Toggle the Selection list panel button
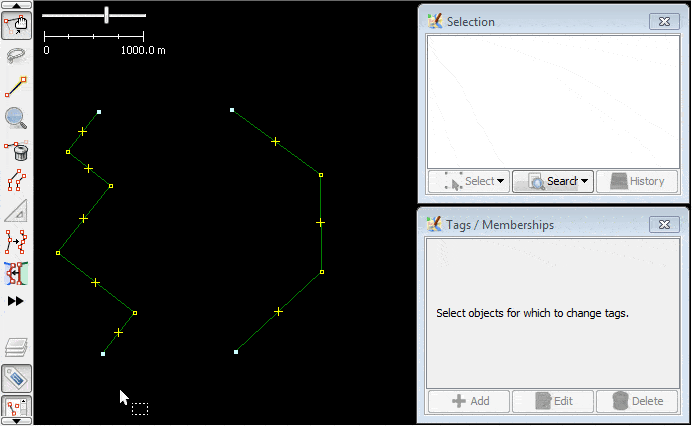The height and width of the screenshot is (426, 692). point(16,407)
